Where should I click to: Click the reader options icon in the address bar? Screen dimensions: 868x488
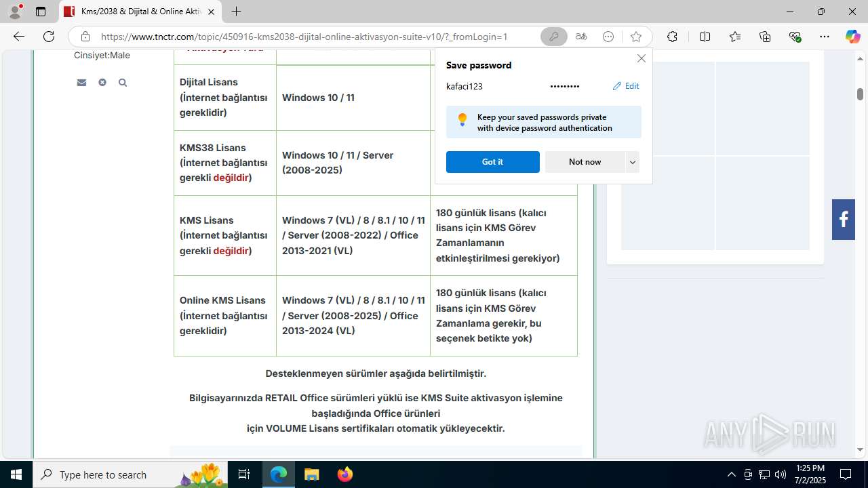tap(608, 37)
